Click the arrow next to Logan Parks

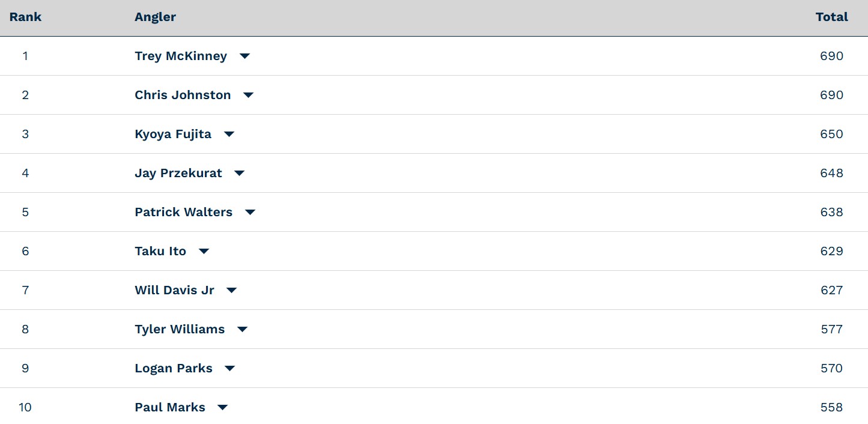[229, 369]
